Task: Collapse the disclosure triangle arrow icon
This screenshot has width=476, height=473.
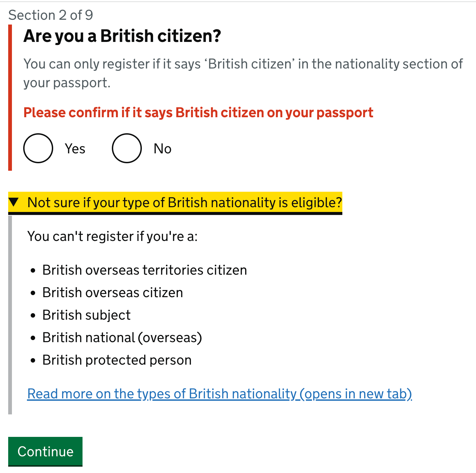Action: tap(14, 202)
